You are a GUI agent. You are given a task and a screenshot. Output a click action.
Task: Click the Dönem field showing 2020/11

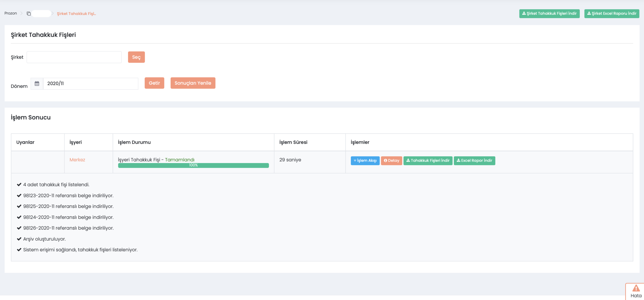(91, 84)
